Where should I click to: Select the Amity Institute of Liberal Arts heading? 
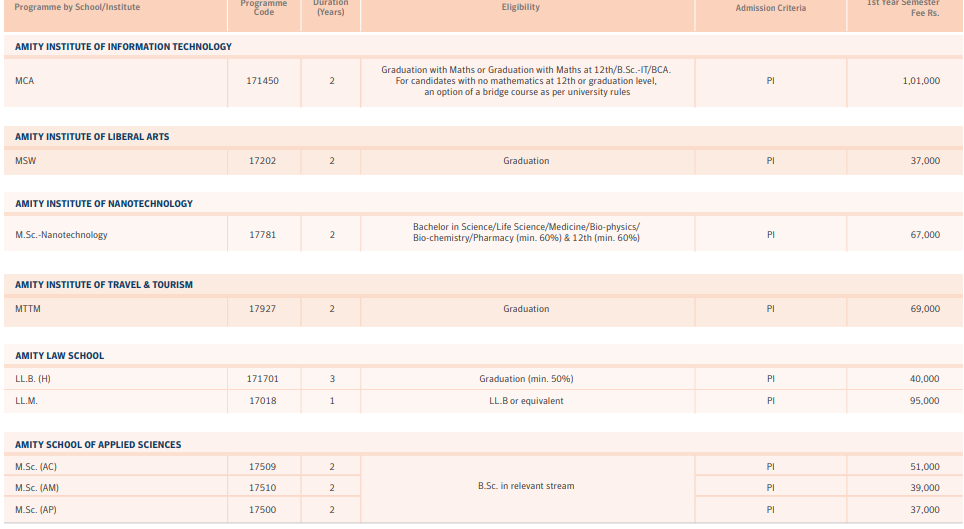92,137
